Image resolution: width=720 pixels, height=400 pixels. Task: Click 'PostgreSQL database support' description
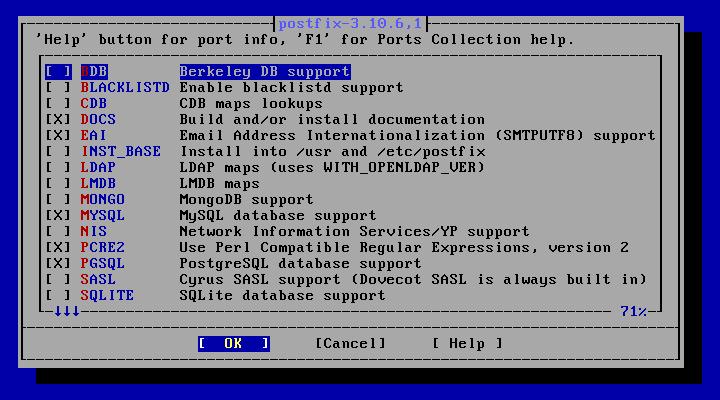pyautogui.click(x=301, y=264)
